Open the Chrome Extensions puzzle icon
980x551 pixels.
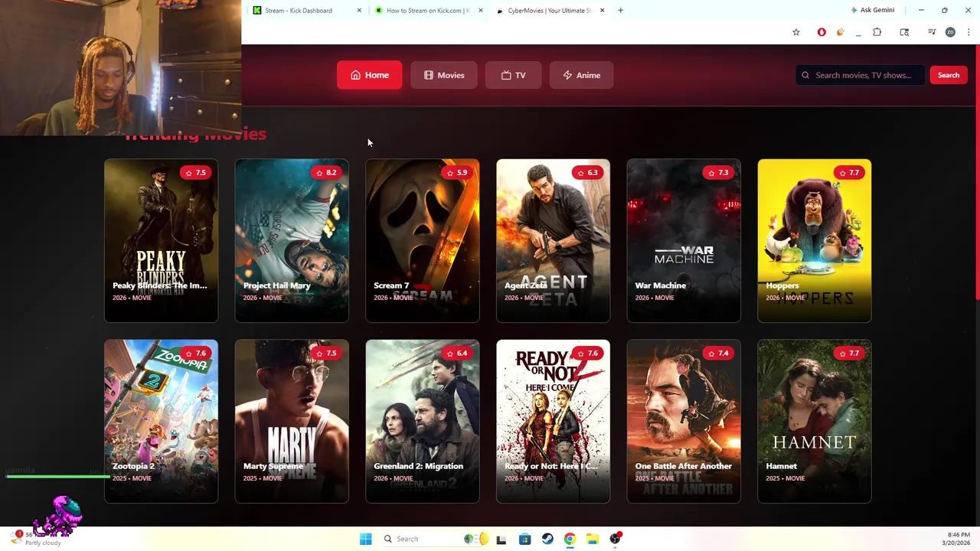click(x=877, y=32)
